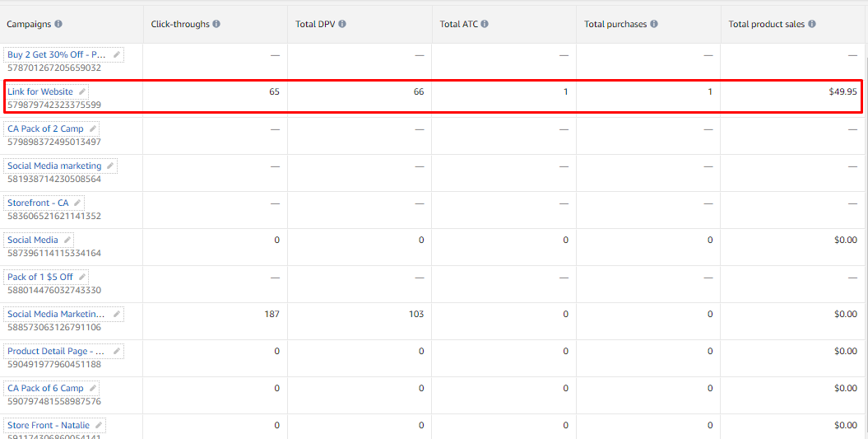
Task: Rename the Social Media marketing campaign
Action: (x=110, y=166)
